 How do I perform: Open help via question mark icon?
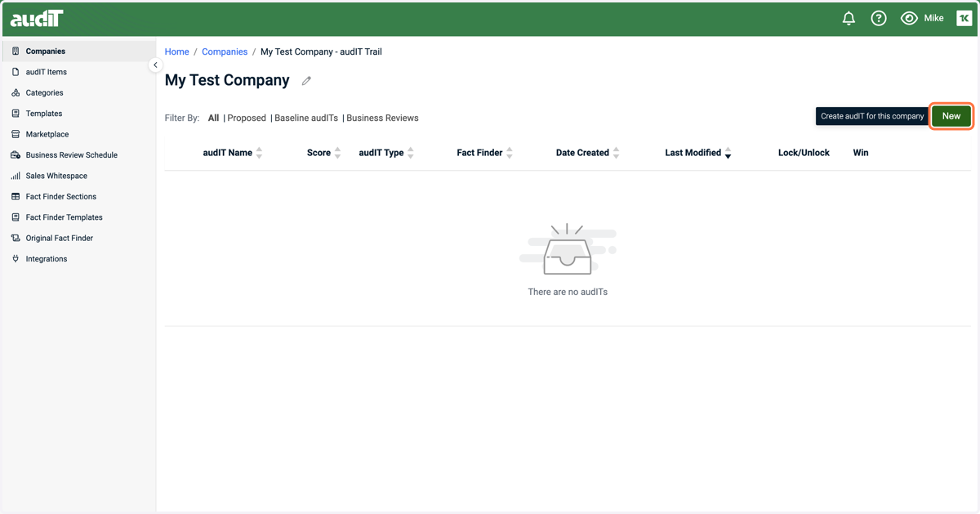pyautogui.click(x=879, y=18)
